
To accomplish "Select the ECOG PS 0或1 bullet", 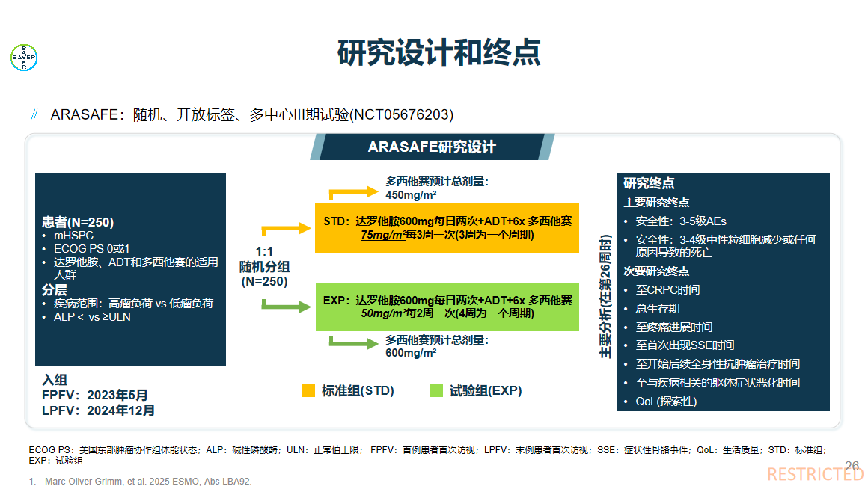I will (x=91, y=249).
